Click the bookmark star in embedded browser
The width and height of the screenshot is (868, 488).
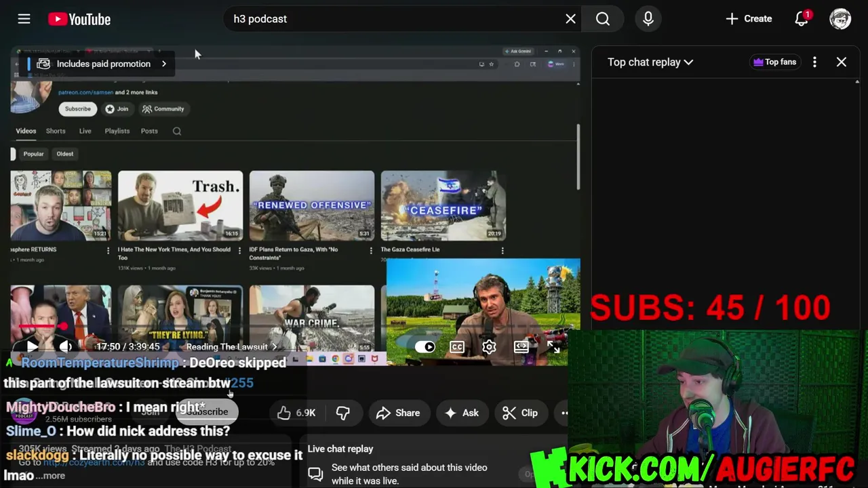point(492,64)
